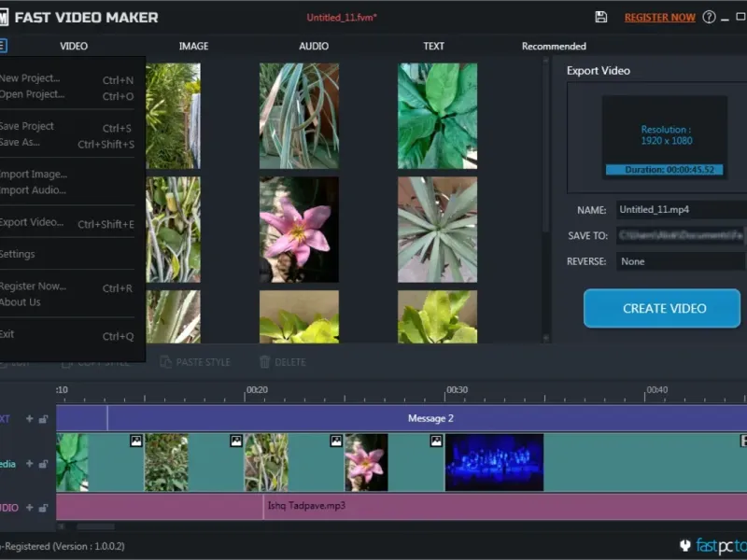747x560 pixels.
Task: Click the timeline horizontal scrollbar thumb
Action: 96,526
